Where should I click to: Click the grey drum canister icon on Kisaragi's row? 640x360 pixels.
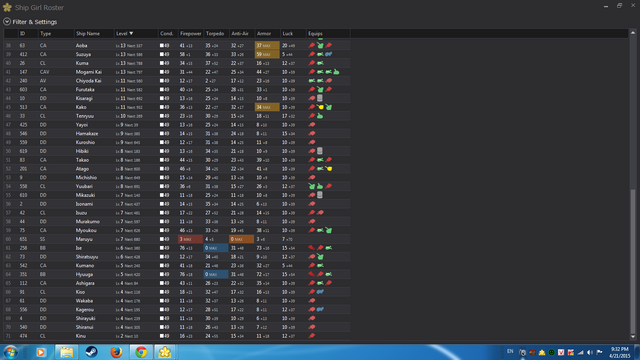[320, 98]
